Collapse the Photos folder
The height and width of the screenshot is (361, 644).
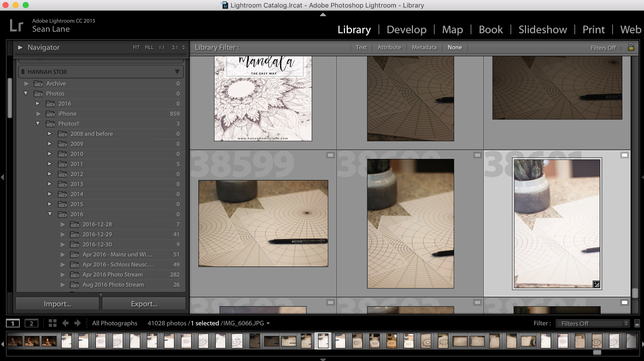click(x=26, y=93)
